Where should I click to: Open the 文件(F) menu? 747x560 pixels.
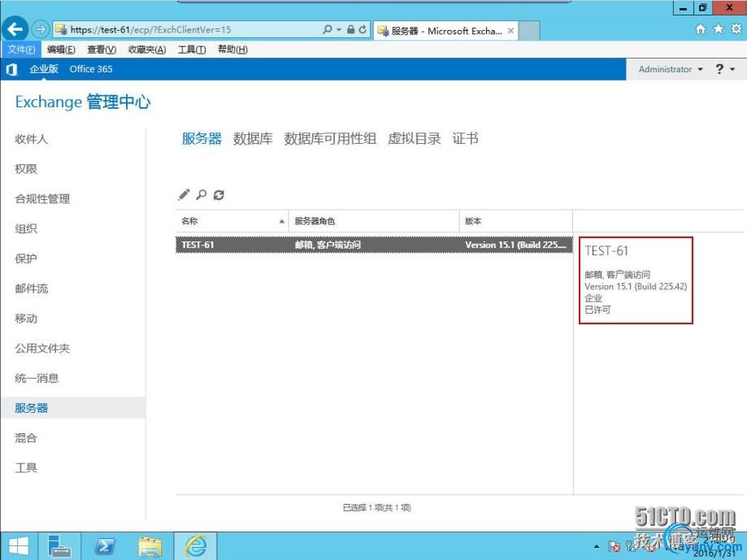(x=21, y=50)
